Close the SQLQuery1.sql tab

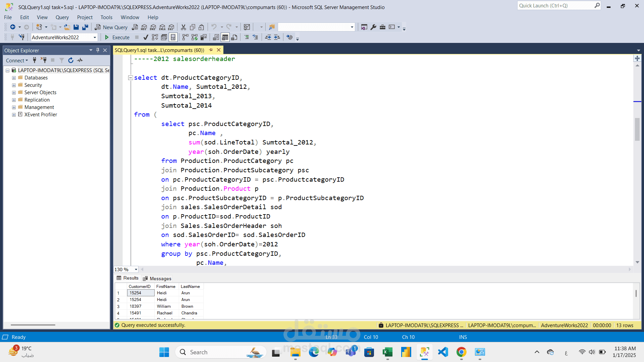(219, 50)
